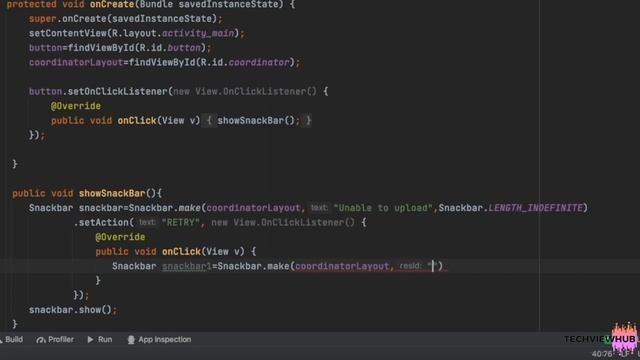Click the super.onCreate(savedInstanceState) call
Screen dimensions: 640x360
pyautogui.click(x=125, y=19)
